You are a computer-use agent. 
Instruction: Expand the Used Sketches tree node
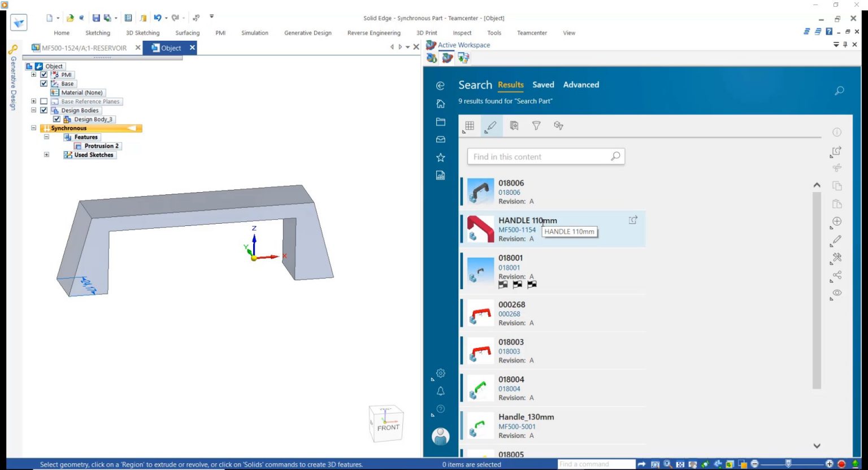point(46,155)
